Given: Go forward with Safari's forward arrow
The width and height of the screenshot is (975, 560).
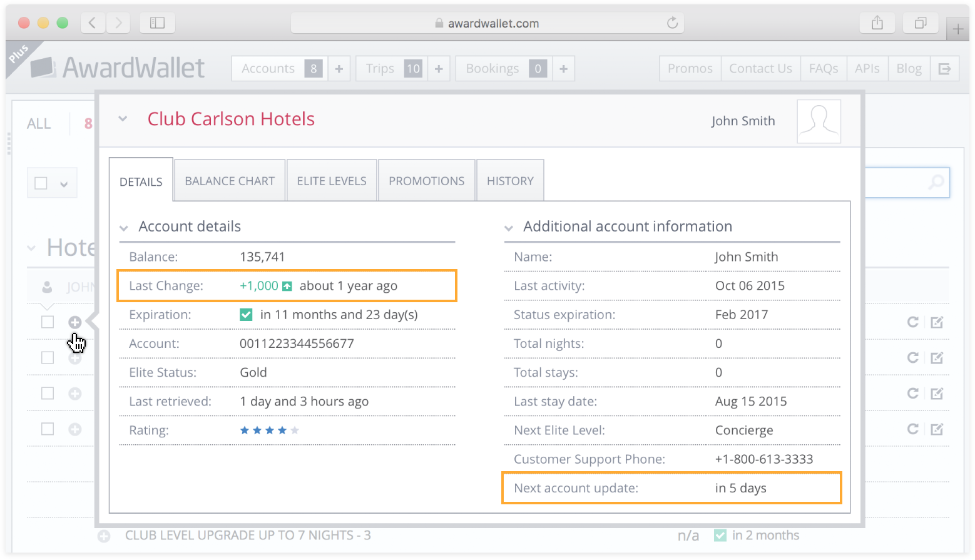Looking at the screenshot, I should pos(118,23).
